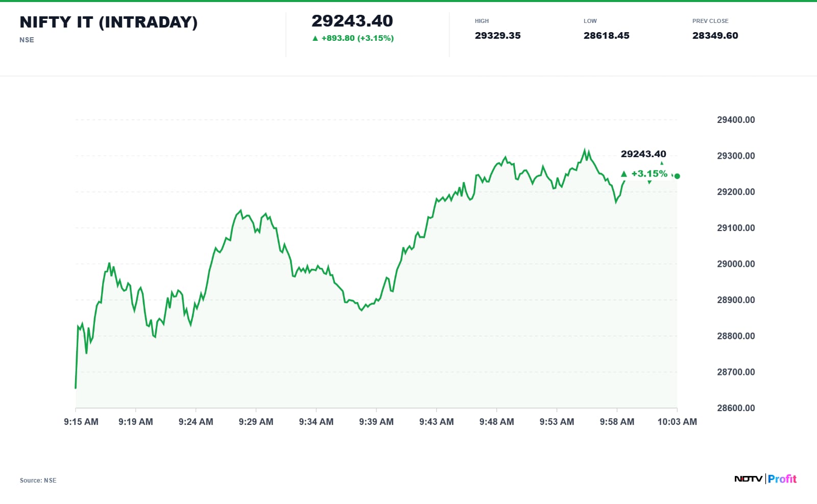Click the 9:48 AM time label

click(497, 422)
